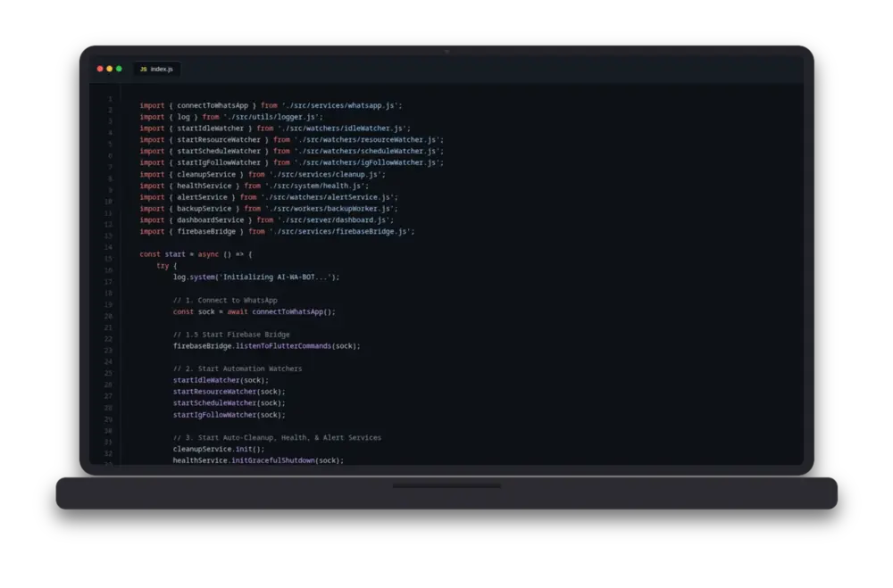Click the firebaseBridge.listenToFlutterCommands(sock) line

pyautogui.click(x=267, y=345)
